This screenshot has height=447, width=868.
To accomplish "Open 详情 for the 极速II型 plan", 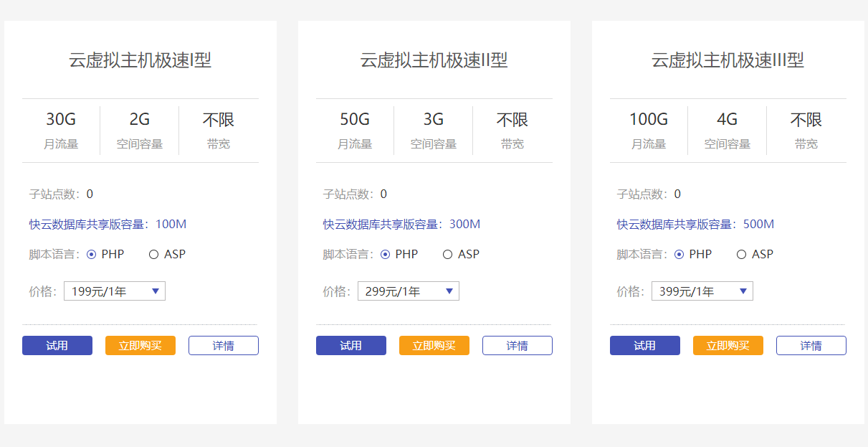I will click(x=518, y=346).
